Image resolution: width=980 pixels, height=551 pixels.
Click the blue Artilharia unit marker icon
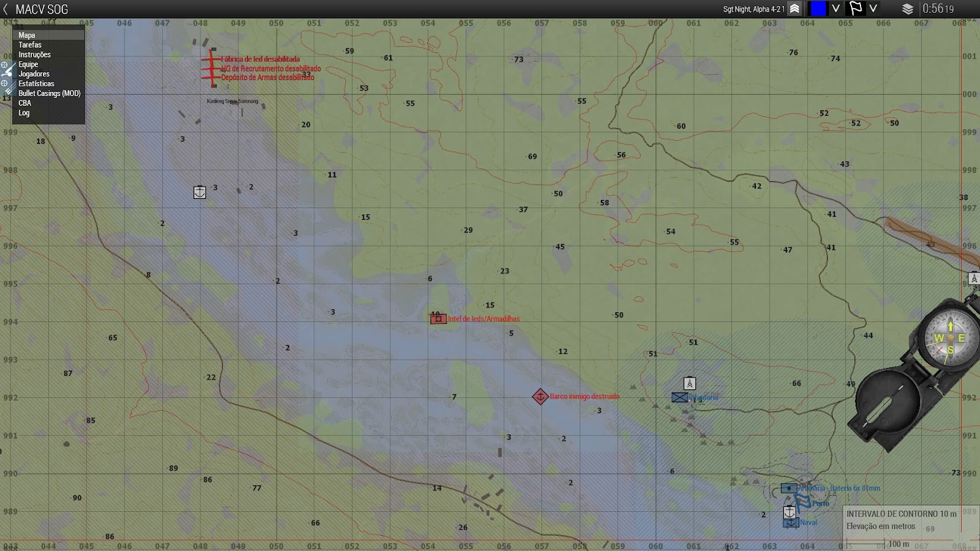click(x=789, y=488)
